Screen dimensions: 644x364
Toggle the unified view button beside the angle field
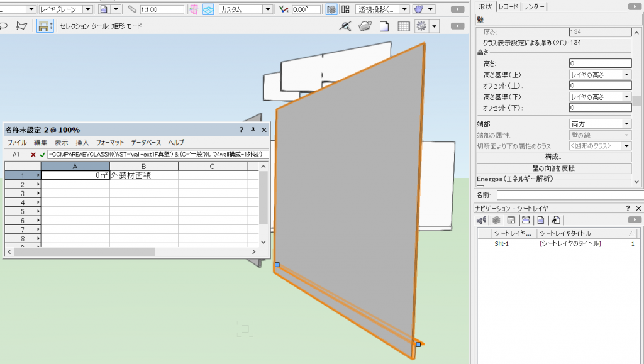(x=331, y=9)
